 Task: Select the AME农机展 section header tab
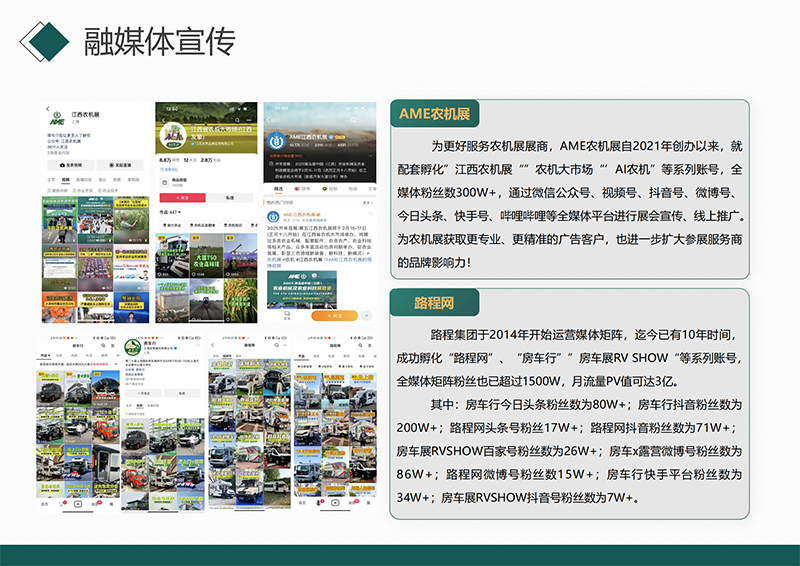[x=434, y=113]
